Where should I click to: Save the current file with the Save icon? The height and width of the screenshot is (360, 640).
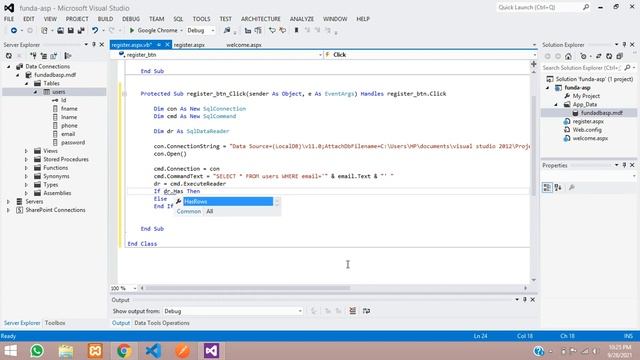pos(70,31)
